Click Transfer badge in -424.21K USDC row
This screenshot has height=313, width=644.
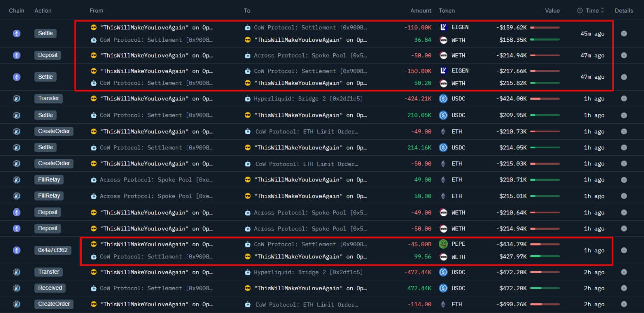49,99
